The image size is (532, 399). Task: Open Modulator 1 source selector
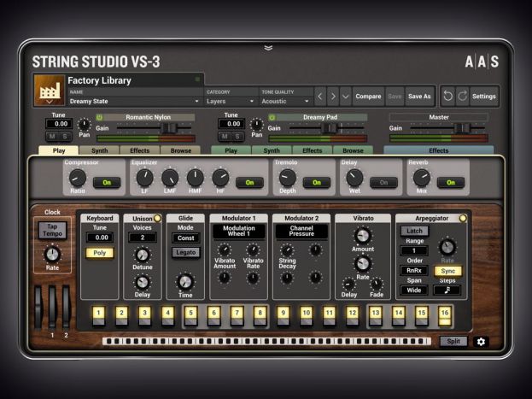(238, 231)
